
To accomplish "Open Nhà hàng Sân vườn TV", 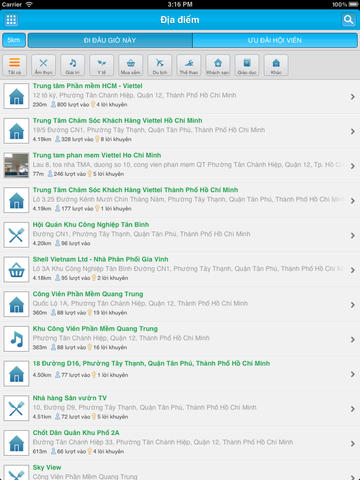I will tap(180, 408).
